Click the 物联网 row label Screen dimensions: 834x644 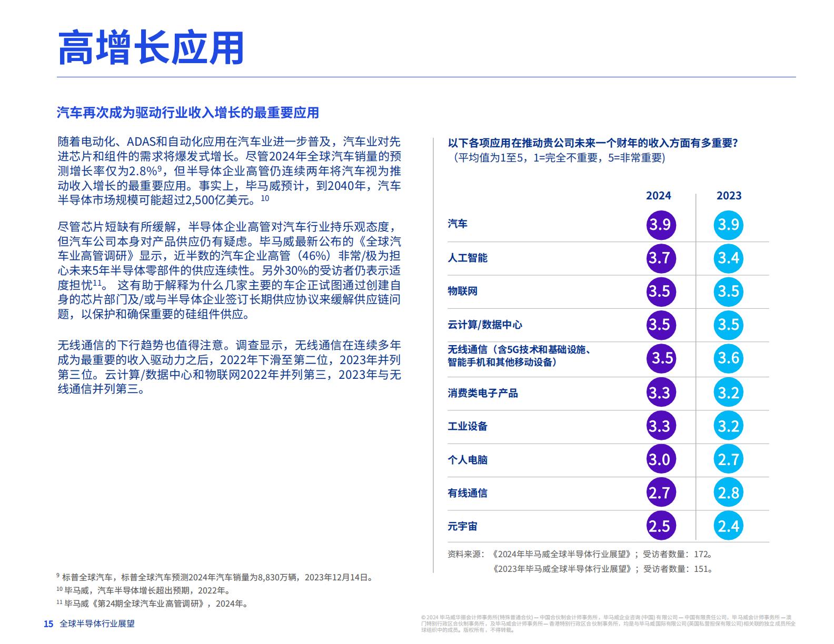coord(462,291)
